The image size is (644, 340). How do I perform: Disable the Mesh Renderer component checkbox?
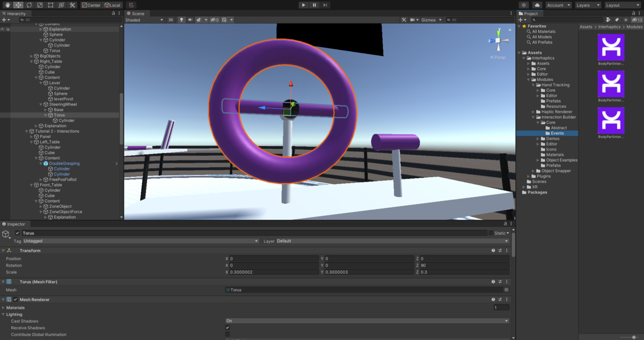click(x=16, y=300)
